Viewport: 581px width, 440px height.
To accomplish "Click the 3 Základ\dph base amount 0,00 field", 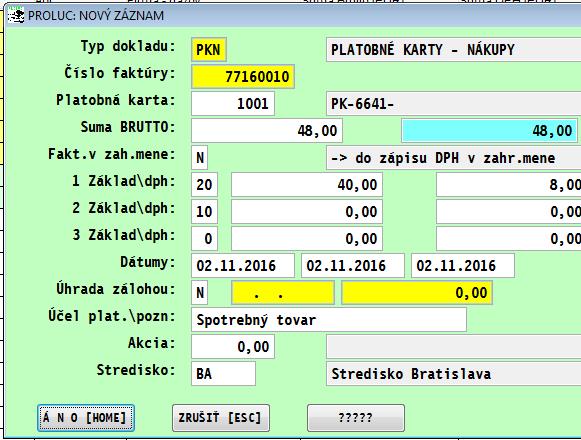I will (x=307, y=239).
